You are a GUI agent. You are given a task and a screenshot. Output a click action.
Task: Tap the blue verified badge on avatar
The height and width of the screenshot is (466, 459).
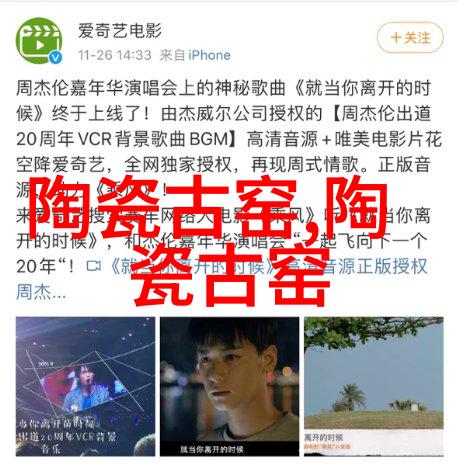pos(56,58)
